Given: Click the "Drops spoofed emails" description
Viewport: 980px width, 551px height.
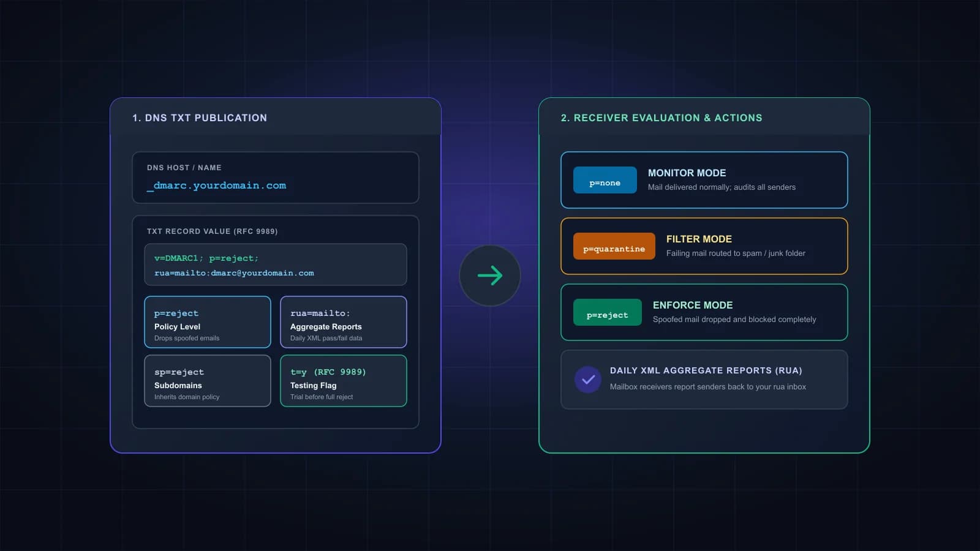Looking at the screenshot, I should coord(187,338).
